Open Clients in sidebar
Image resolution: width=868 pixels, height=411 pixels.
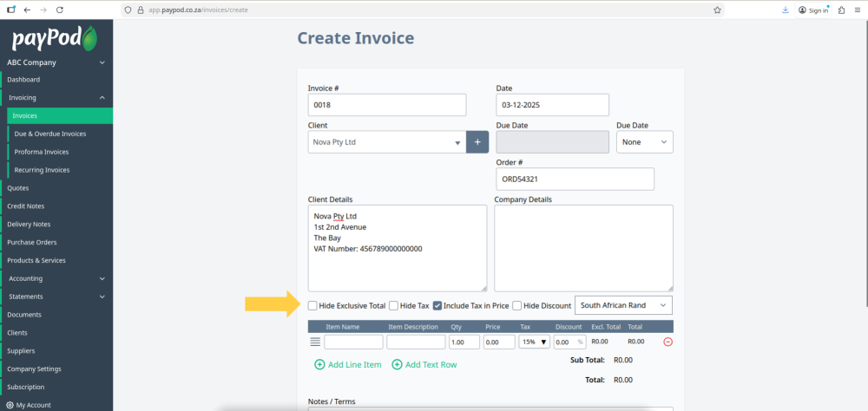point(56,332)
